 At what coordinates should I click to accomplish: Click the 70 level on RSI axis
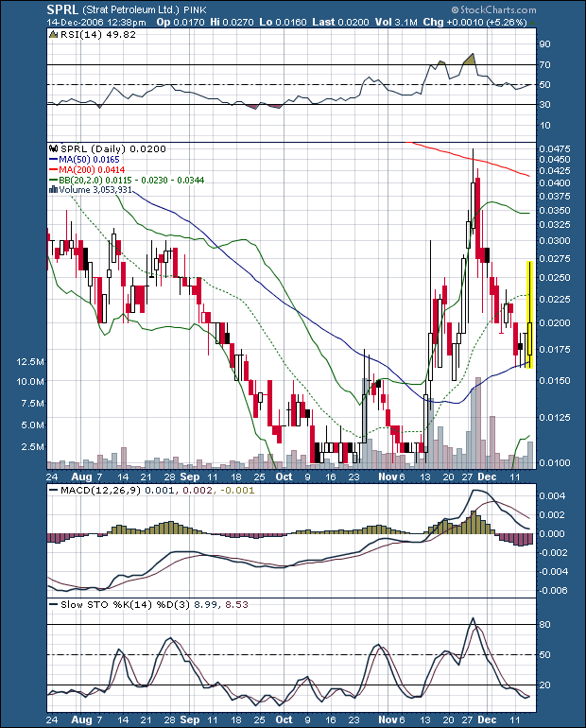(544, 65)
